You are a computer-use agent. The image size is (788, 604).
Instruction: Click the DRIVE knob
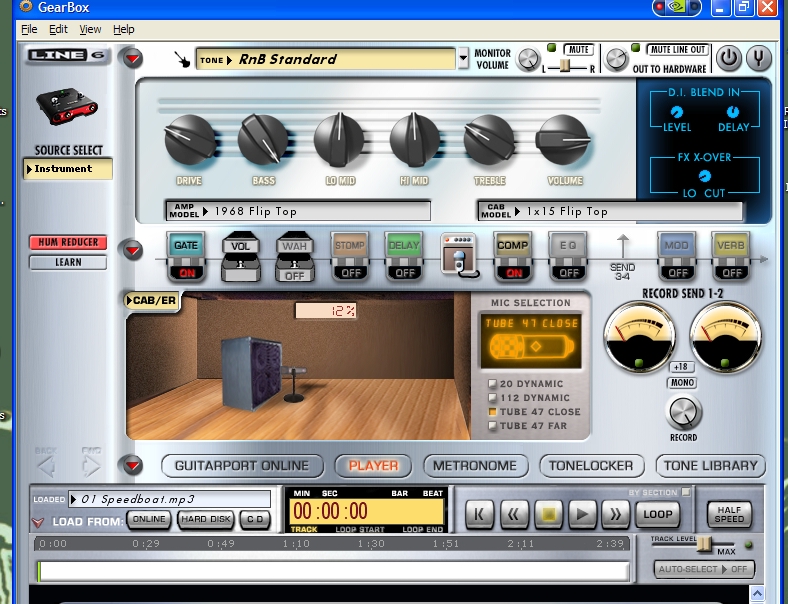(x=189, y=141)
